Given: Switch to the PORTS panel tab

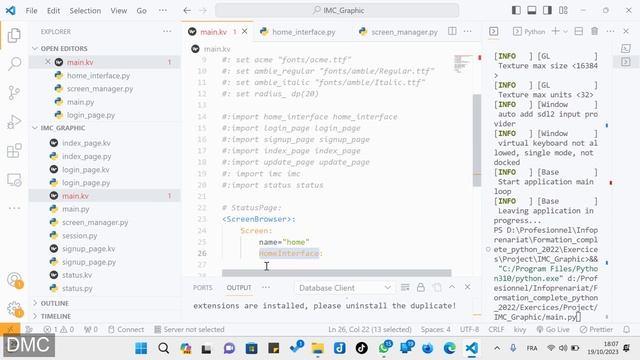Looking at the screenshot, I should (202, 288).
